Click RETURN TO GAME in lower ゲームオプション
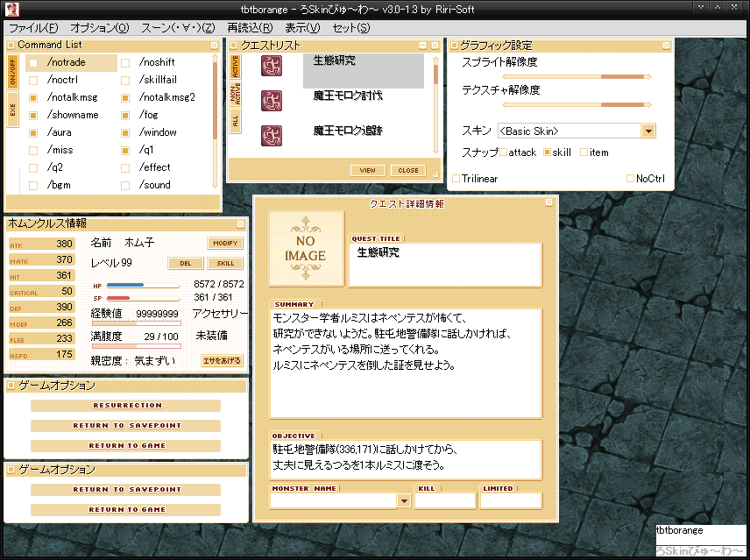750x560 pixels. click(x=125, y=510)
